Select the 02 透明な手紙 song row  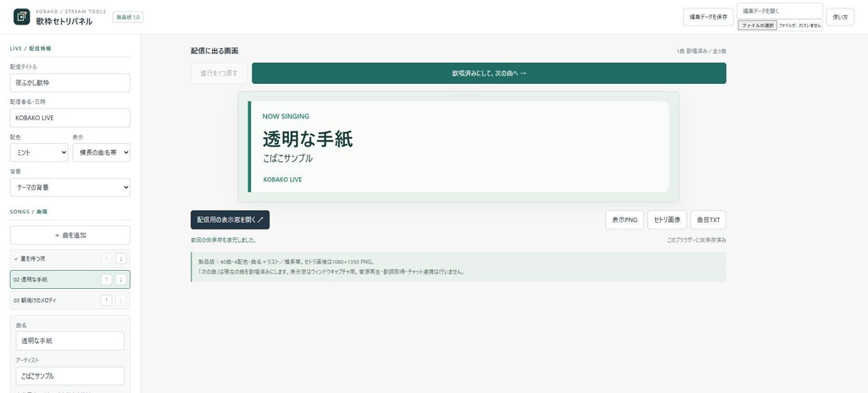pos(70,280)
